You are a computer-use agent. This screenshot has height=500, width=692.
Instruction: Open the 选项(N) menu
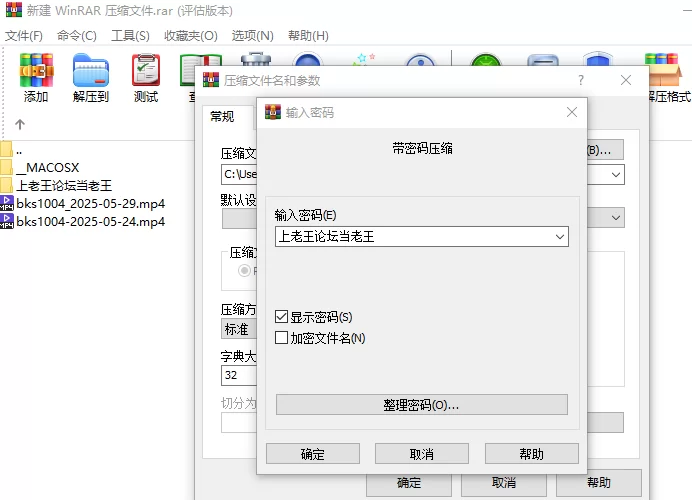[x=252, y=36]
